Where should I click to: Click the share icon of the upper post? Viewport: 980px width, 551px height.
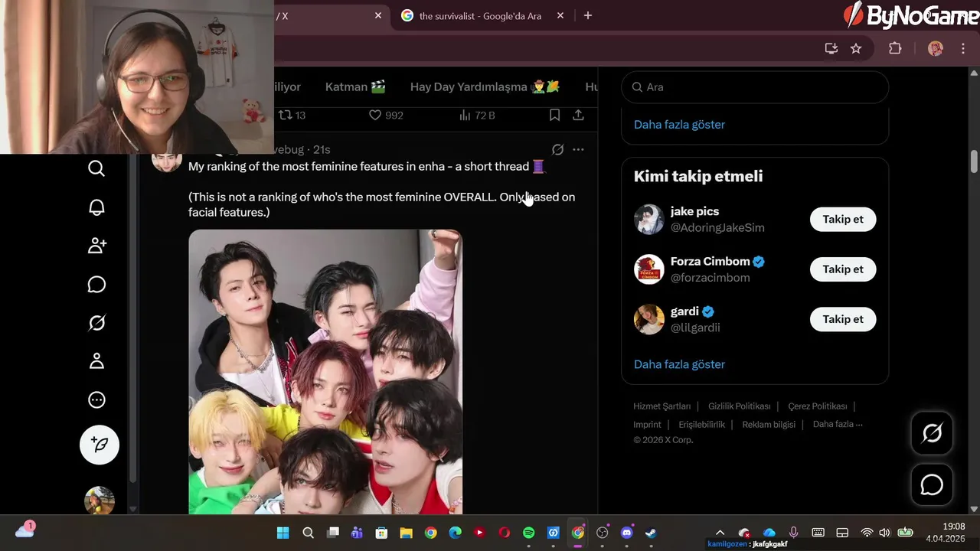(578, 115)
